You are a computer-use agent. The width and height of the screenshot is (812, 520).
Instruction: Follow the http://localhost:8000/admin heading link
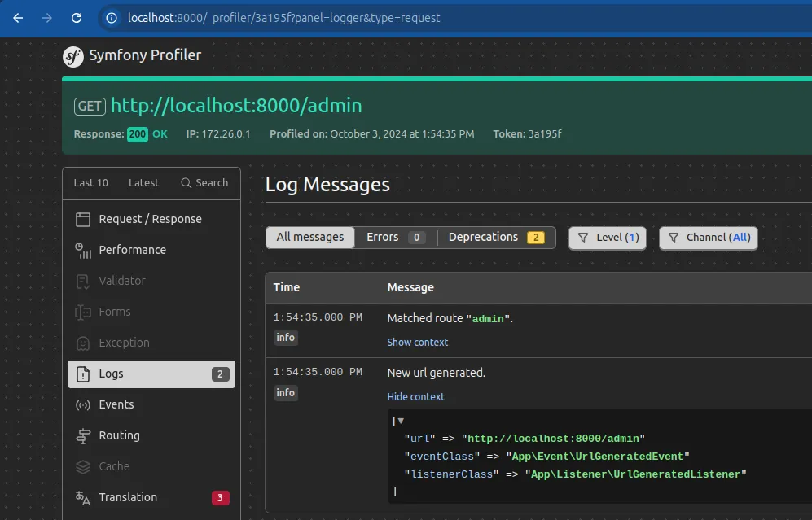point(236,106)
